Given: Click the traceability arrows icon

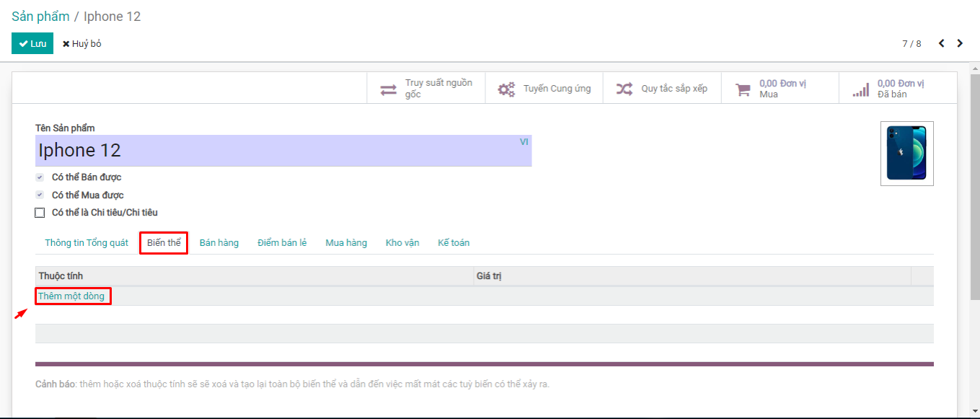Looking at the screenshot, I should 389,89.
